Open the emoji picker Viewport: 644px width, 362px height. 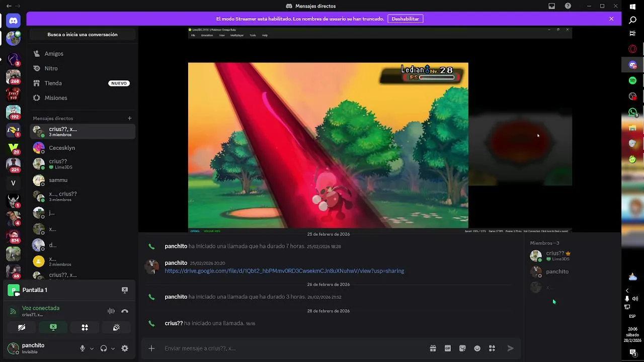coord(477,348)
